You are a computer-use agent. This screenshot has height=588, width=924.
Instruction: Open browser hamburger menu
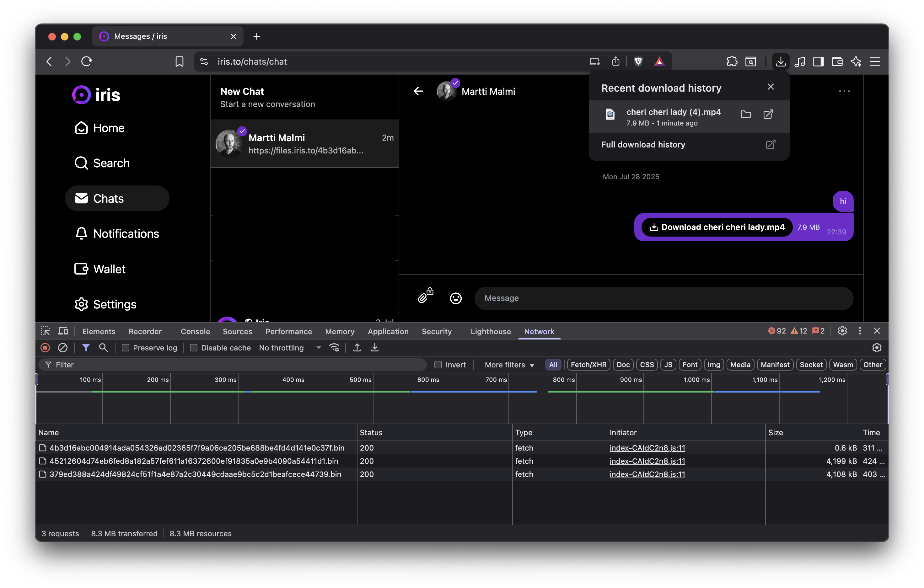click(x=875, y=61)
